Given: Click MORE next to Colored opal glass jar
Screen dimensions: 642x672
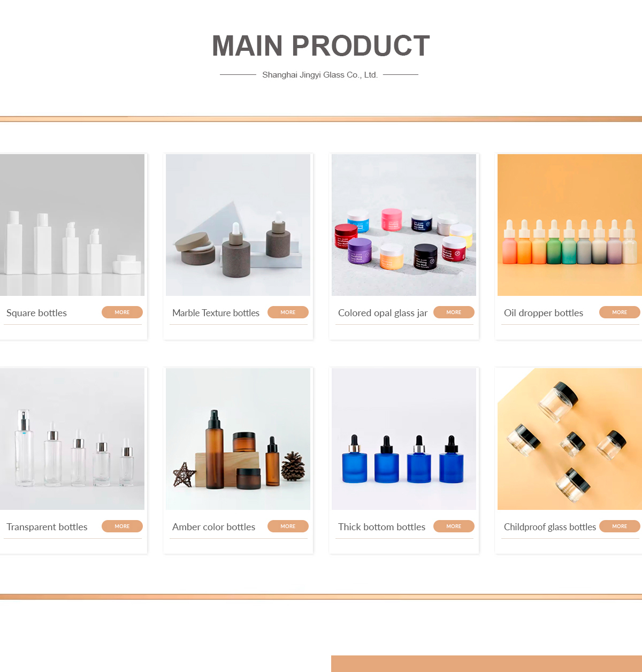Looking at the screenshot, I should [x=454, y=312].
